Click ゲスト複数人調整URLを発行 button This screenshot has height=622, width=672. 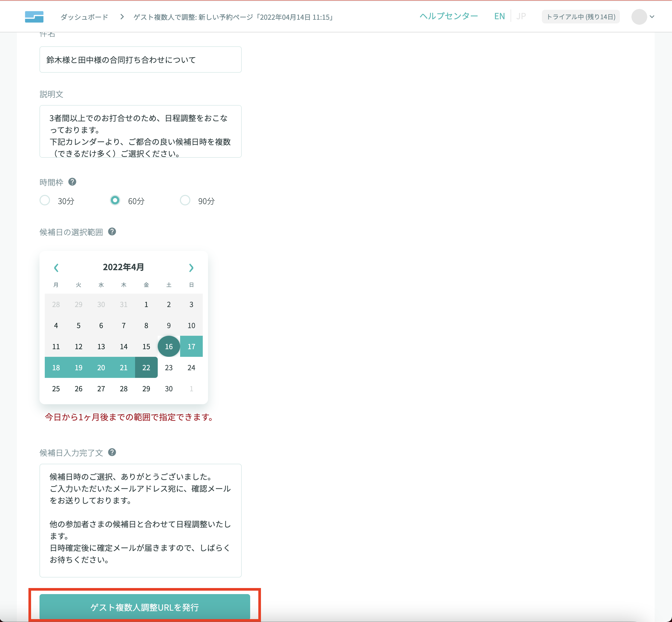(145, 607)
